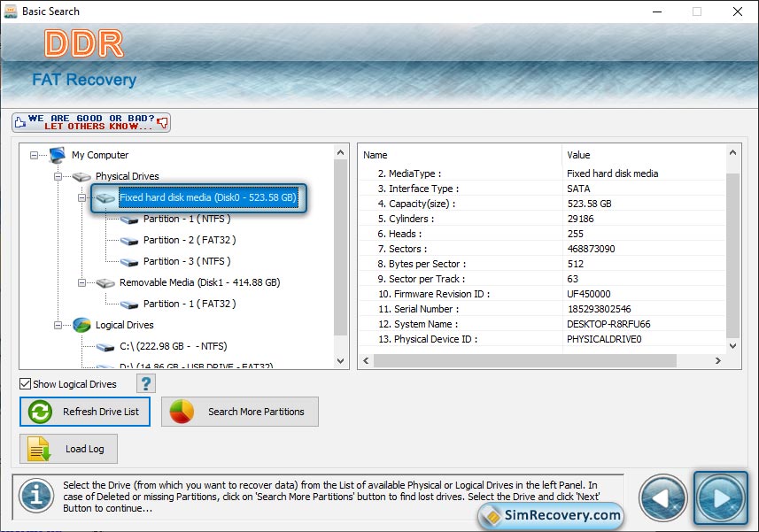The image size is (759, 532).
Task: Click the '11. Serial Number :' row name
Action: pyautogui.click(x=419, y=309)
